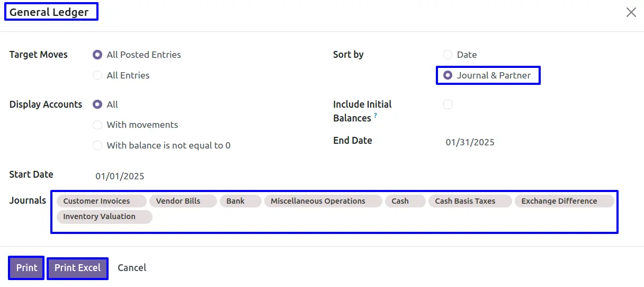Screen dimensions: 644x287
Task: Select With balance is not equal to 0
Action: click(97, 145)
